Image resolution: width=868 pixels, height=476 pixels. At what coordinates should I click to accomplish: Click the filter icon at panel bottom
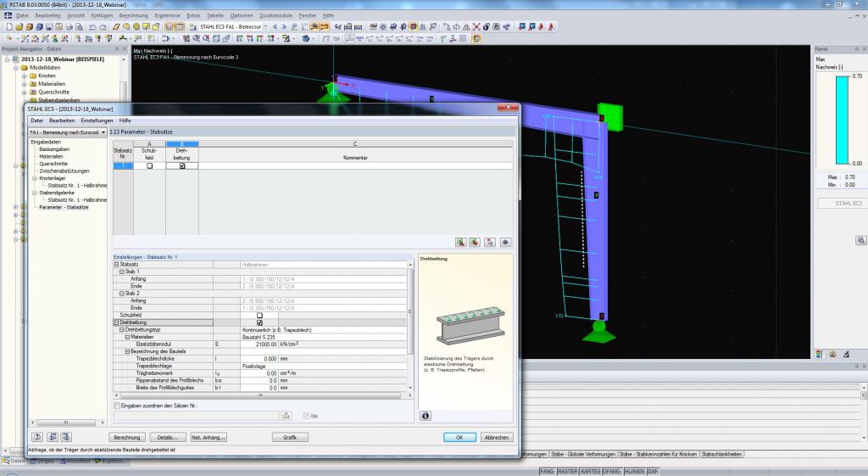tap(847, 354)
